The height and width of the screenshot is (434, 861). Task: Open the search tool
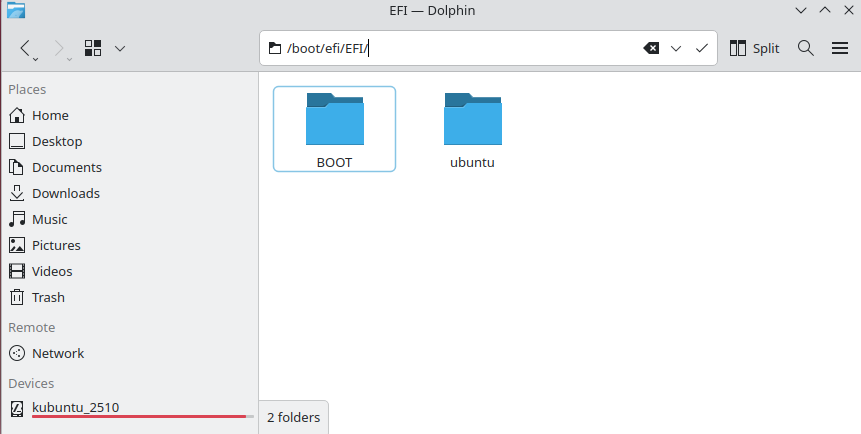click(806, 48)
